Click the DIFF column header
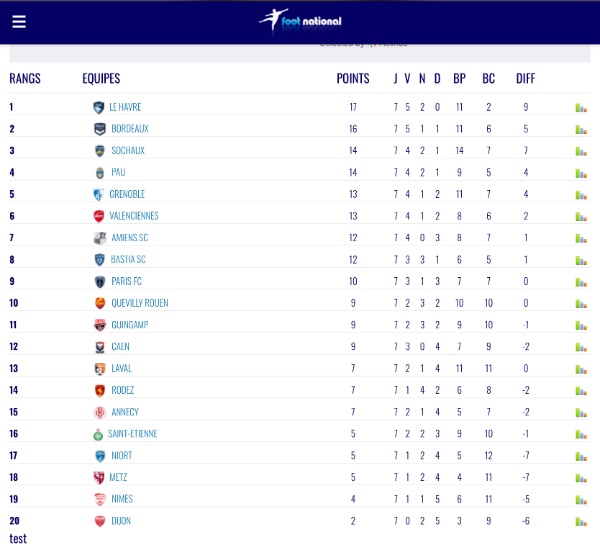This screenshot has height=550, width=600. tap(525, 78)
